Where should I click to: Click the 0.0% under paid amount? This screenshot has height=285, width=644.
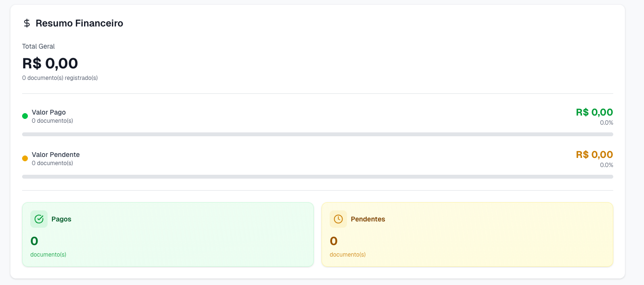coord(606,123)
